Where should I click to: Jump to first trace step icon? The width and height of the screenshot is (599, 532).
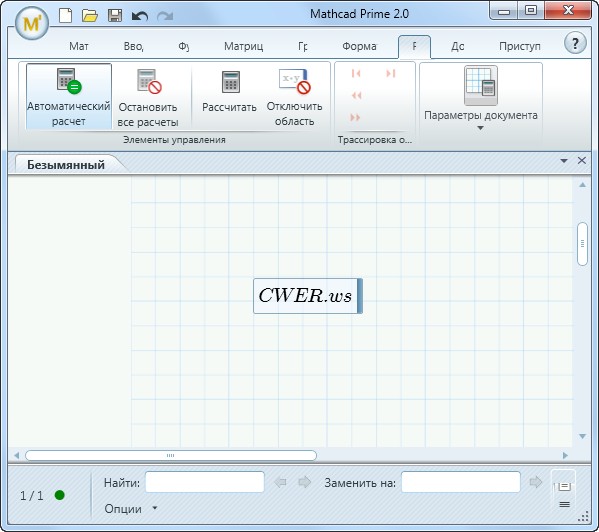(356, 73)
